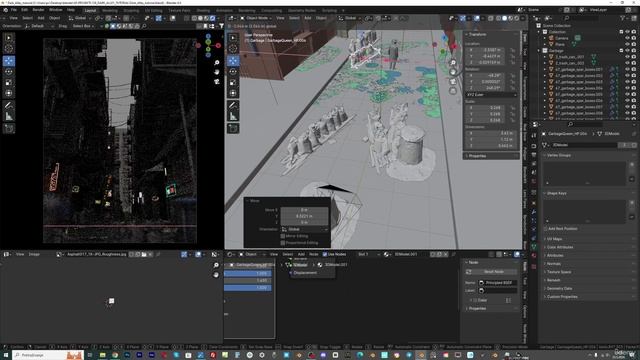The height and width of the screenshot is (360, 640).
Task: Select the Select Box tool in main 3D viewport toolbar
Action: pyautogui.click(x=233, y=38)
